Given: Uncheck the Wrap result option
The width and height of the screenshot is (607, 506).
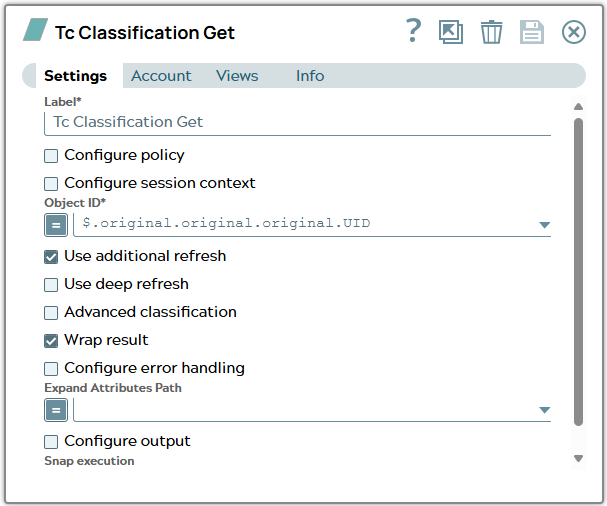Looking at the screenshot, I should coord(51,341).
